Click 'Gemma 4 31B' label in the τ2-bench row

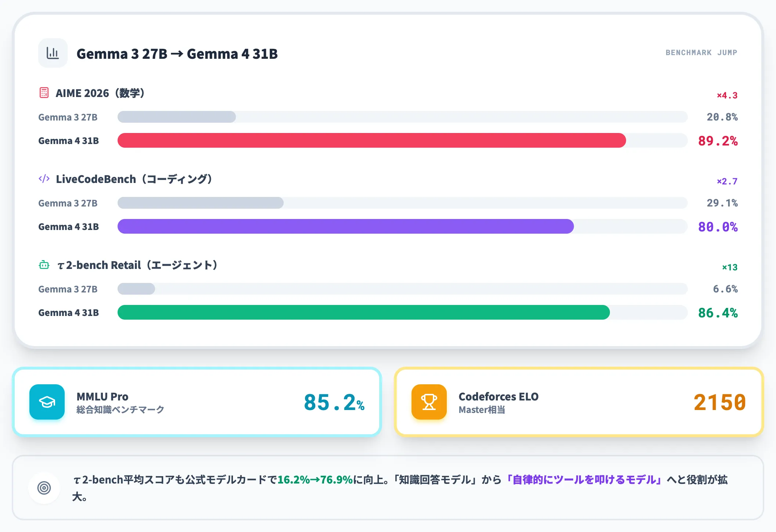click(x=68, y=313)
